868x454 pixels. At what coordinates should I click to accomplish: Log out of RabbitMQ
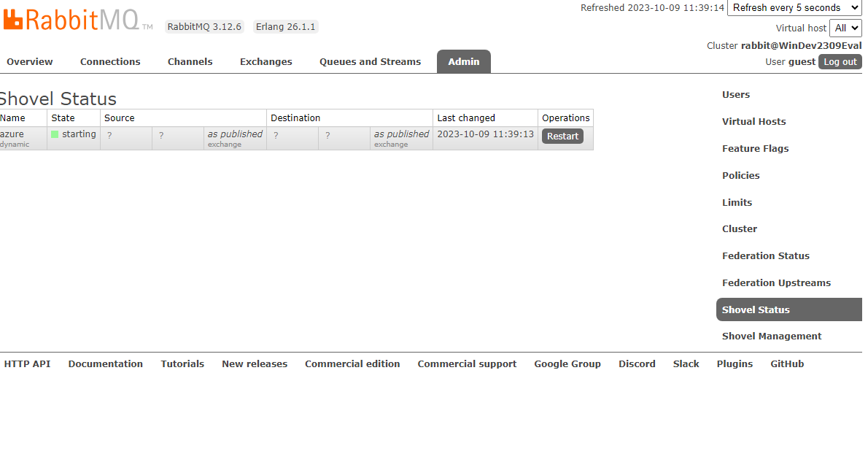coord(840,61)
